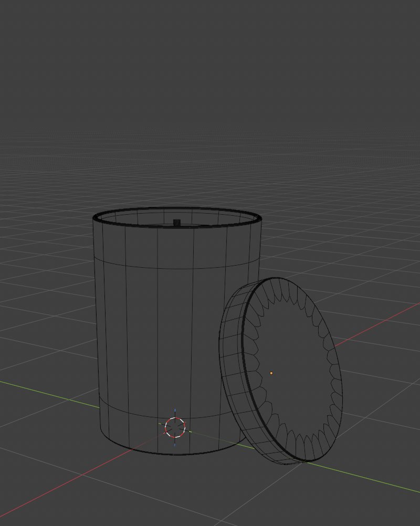Select the round lid leaning against the jar
The image size is (420, 526).
[x=280, y=371]
